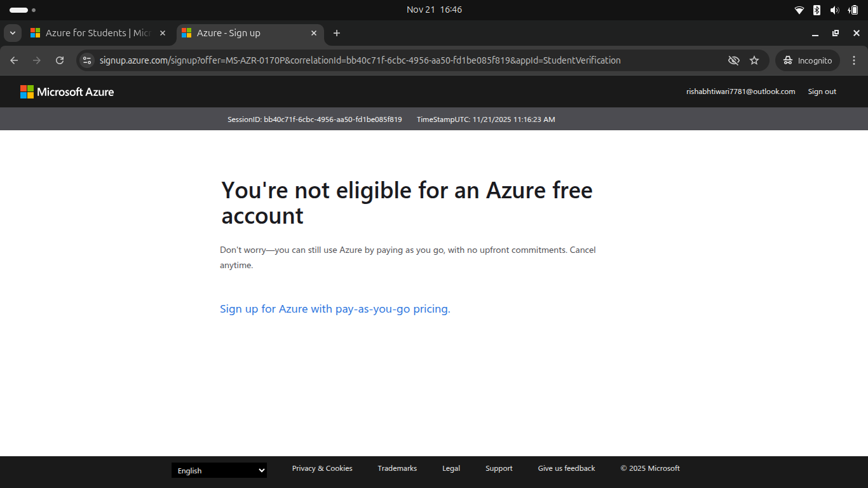Click the SessionID text in gray bar
868x488 pixels.
[315, 119]
